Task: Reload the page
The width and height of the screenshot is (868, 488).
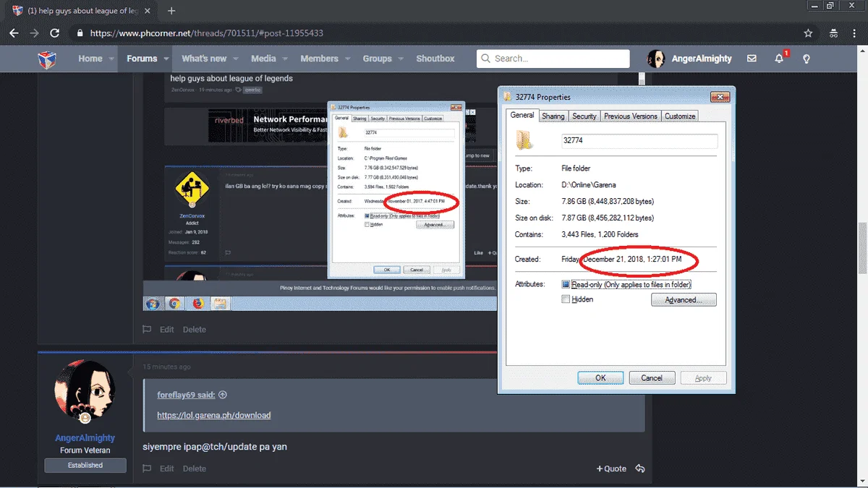Action: coord(54,33)
